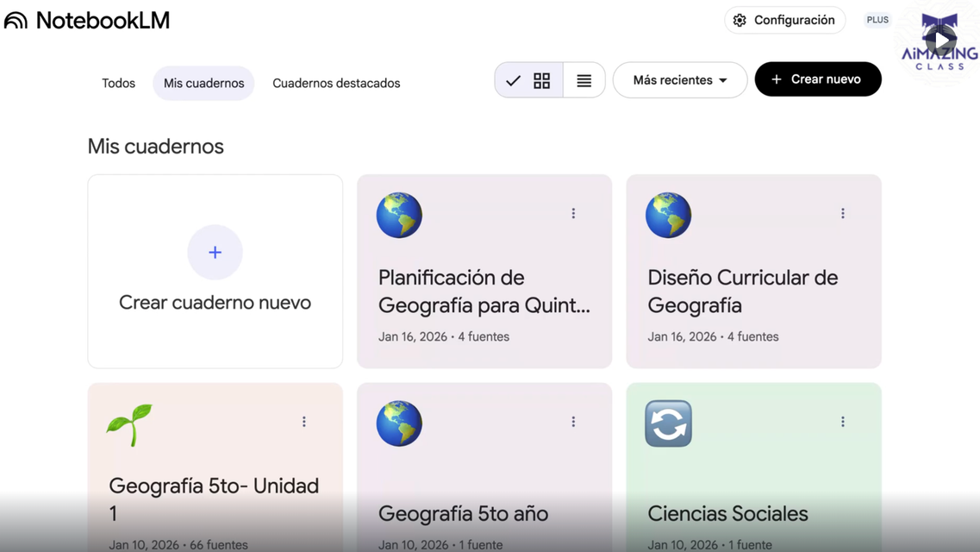Click the Crear nuevo button
This screenshot has width=980, height=552.
[x=817, y=79]
